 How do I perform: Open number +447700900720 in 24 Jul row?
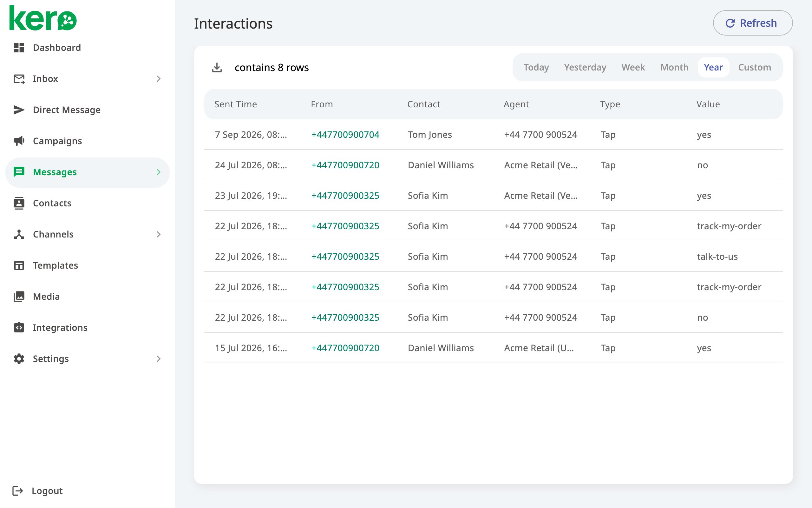345,165
